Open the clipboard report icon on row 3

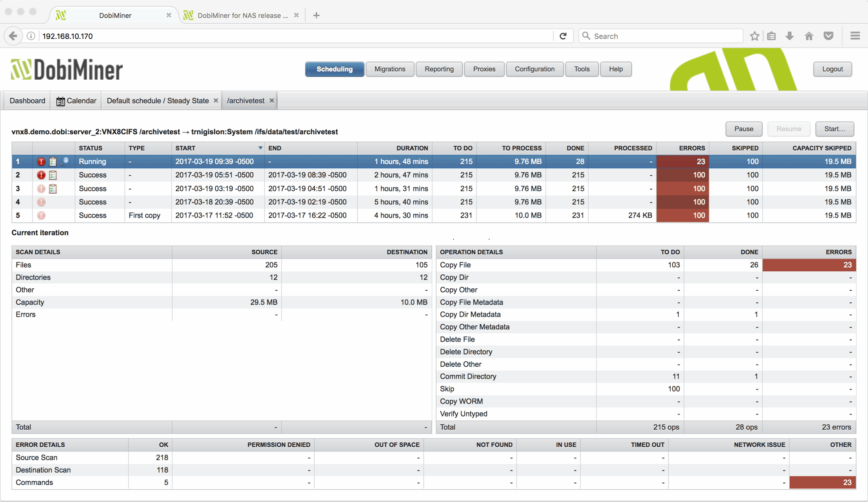click(x=53, y=189)
